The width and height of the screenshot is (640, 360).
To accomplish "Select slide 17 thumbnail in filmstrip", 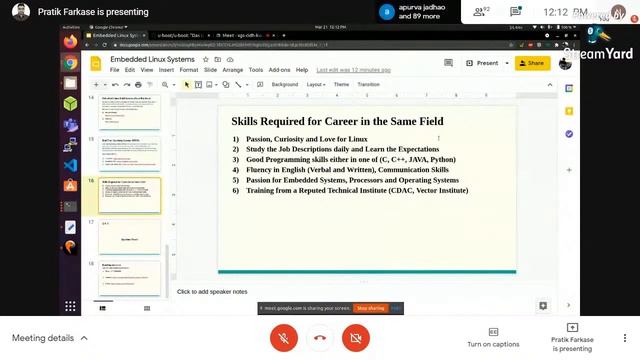I will point(129,237).
